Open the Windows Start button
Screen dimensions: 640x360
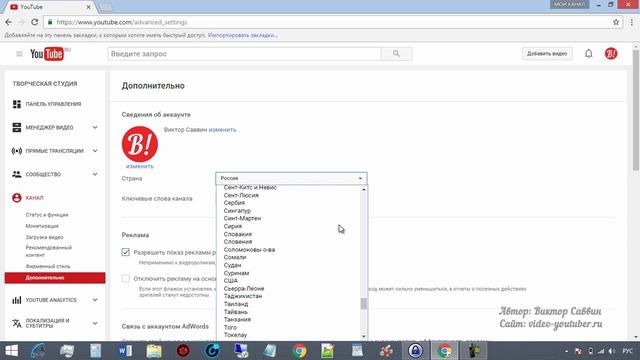coord(11,351)
